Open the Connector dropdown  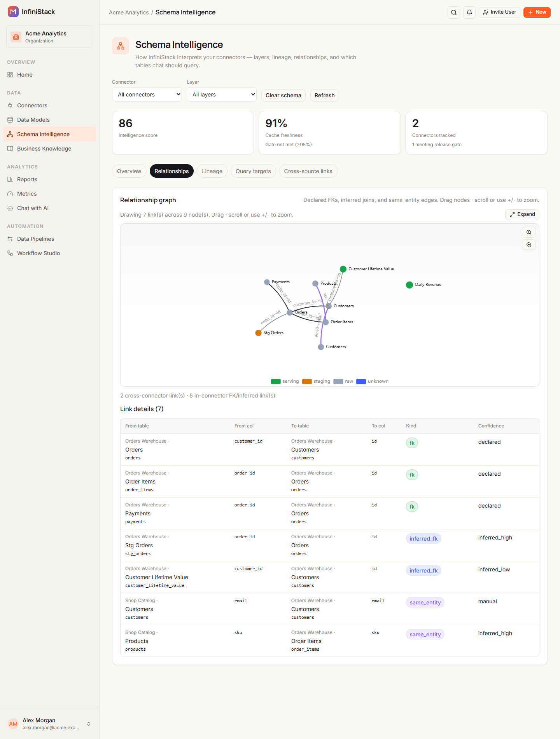point(147,95)
